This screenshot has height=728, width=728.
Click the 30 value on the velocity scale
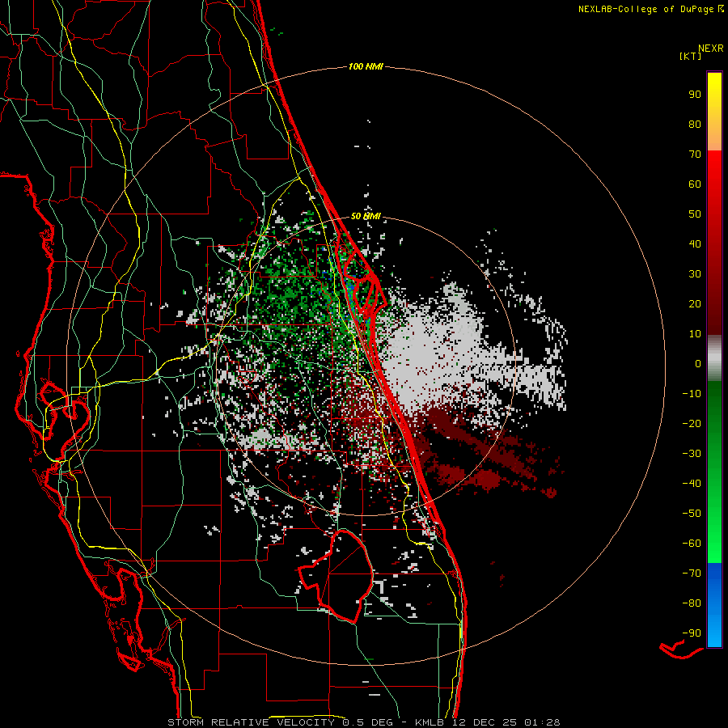click(695, 274)
